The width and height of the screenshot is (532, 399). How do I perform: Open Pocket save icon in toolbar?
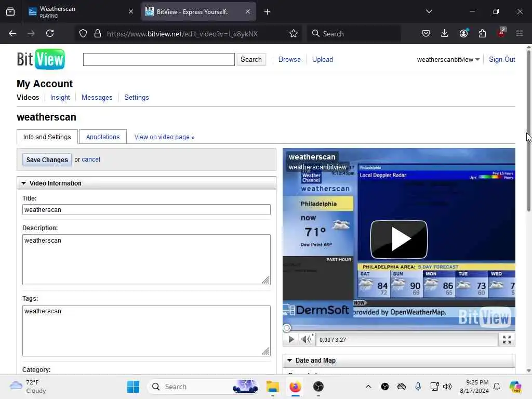pyautogui.click(x=426, y=33)
